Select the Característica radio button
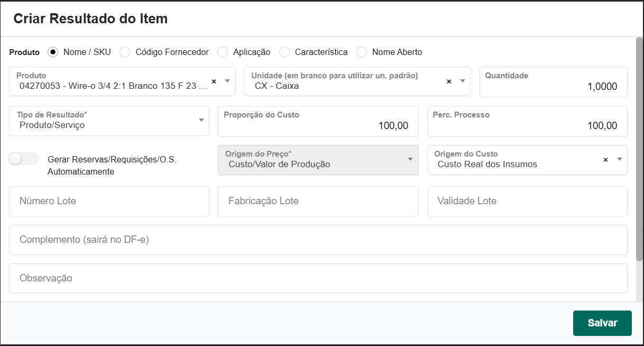Viewport: 644px width, 346px height. (284, 52)
